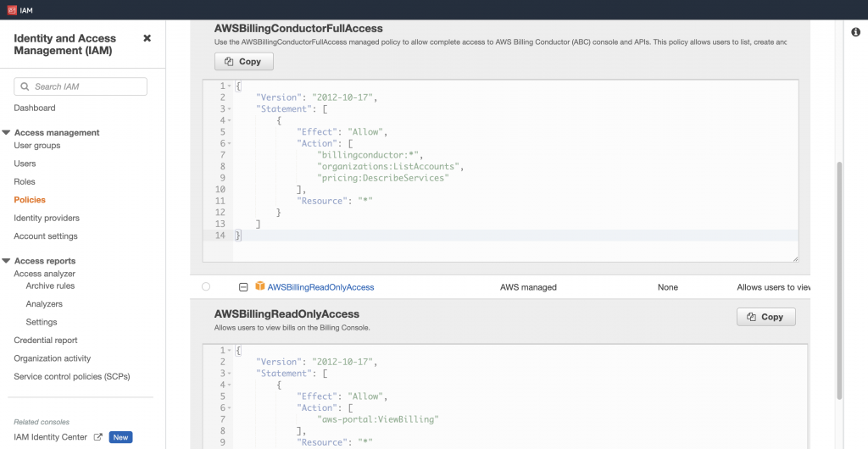Open Account settings page
Image resolution: width=868 pixels, height=449 pixels.
point(46,236)
